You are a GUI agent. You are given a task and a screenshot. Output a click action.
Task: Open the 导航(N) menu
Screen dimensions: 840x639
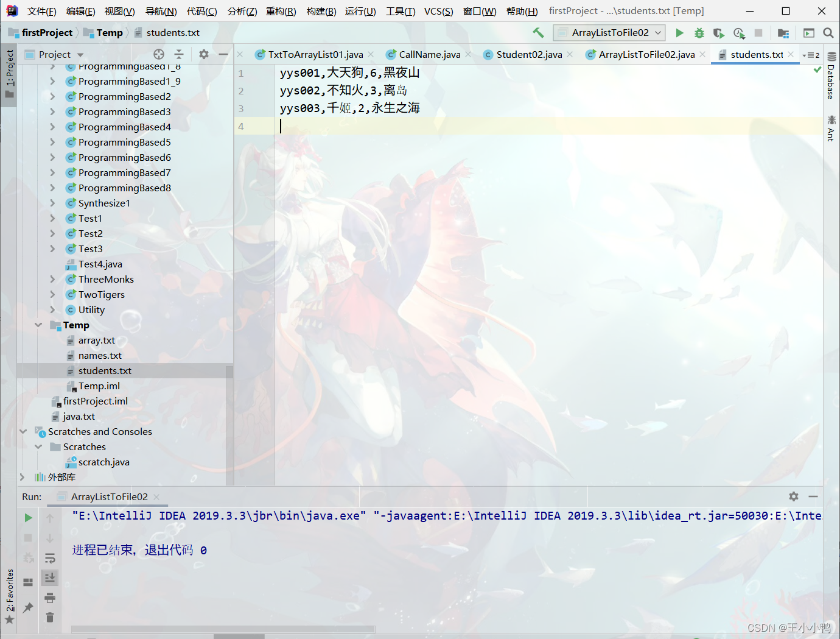click(161, 11)
